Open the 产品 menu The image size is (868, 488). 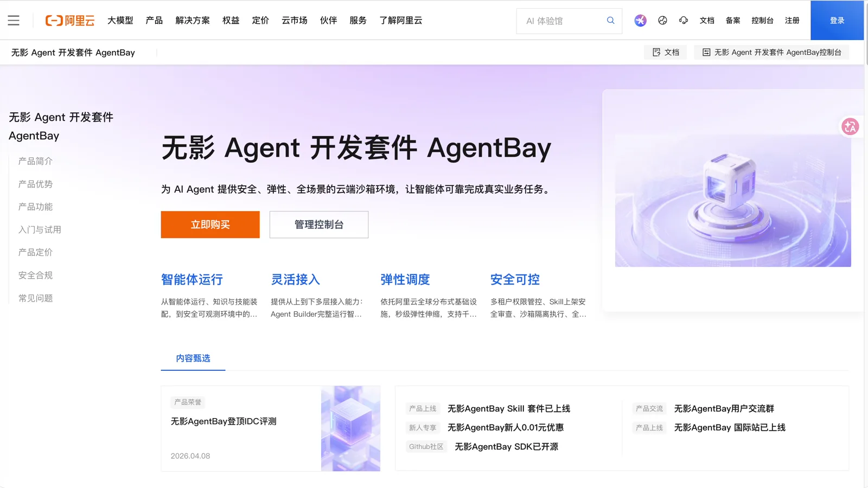(154, 21)
